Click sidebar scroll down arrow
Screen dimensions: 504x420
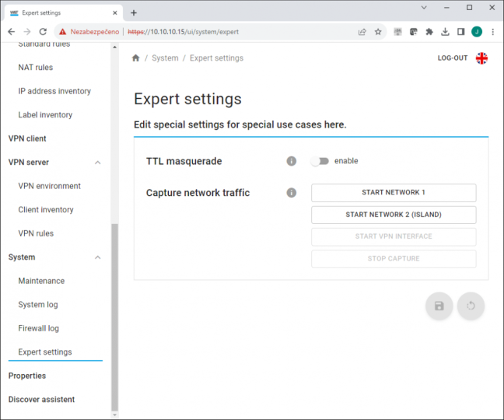[x=115, y=415]
